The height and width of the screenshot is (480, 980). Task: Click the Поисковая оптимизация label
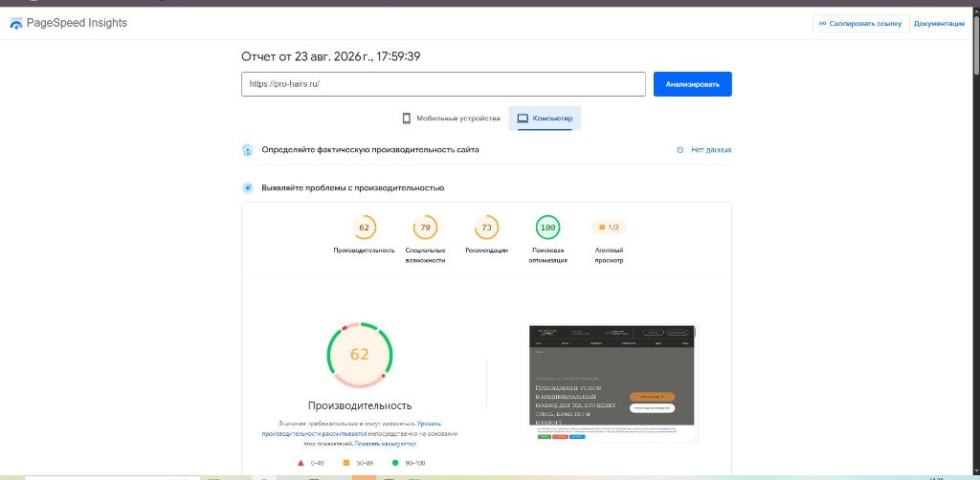547,255
